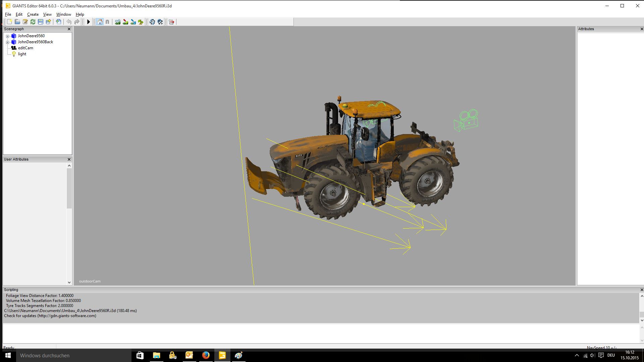Click the 'Check for updates' log line

tap(50, 316)
